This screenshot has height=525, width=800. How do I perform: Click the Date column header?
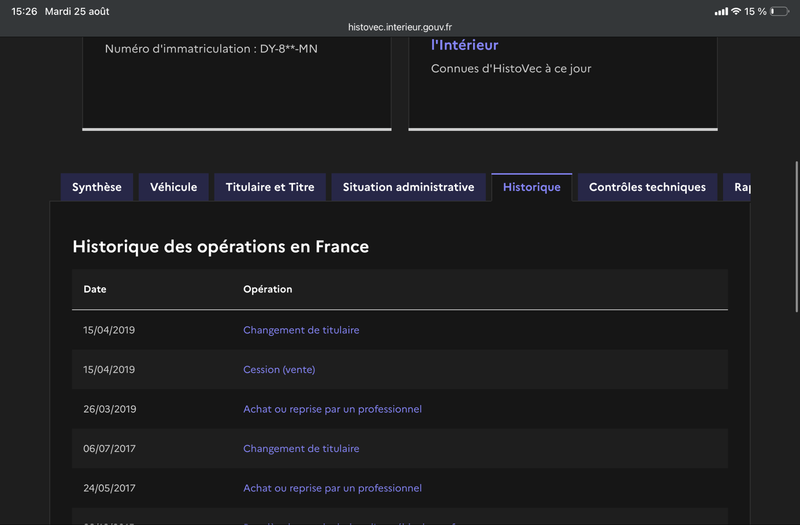click(x=95, y=289)
